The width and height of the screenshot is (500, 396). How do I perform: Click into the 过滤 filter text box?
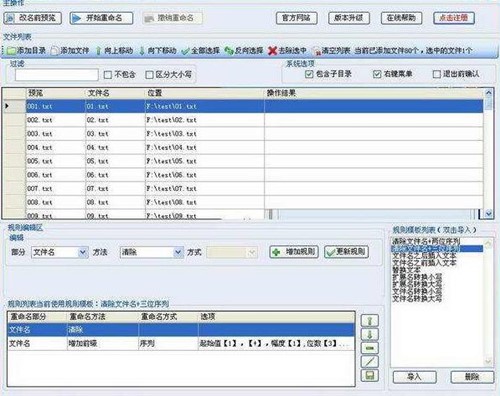(57, 75)
